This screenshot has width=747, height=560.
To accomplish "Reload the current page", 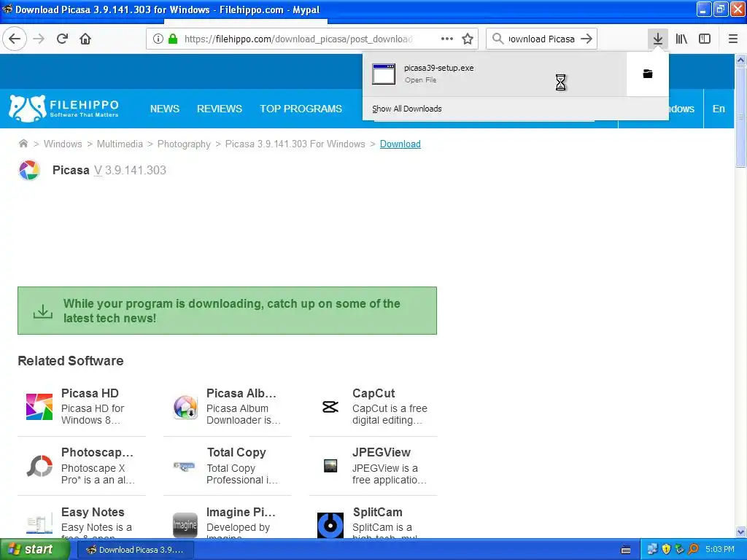I will point(63,39).
